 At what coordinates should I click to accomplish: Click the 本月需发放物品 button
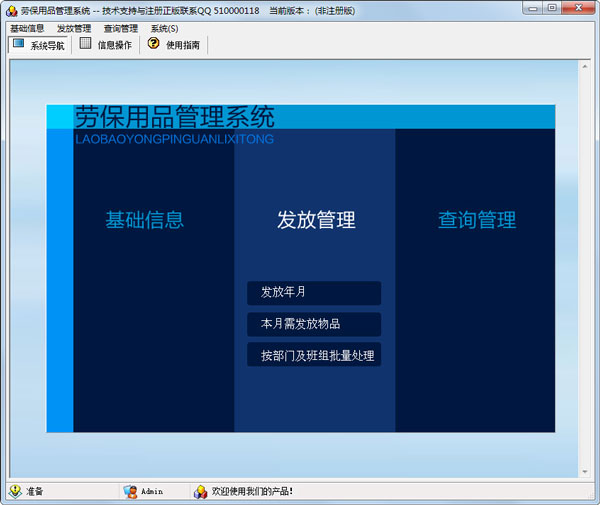314,324
